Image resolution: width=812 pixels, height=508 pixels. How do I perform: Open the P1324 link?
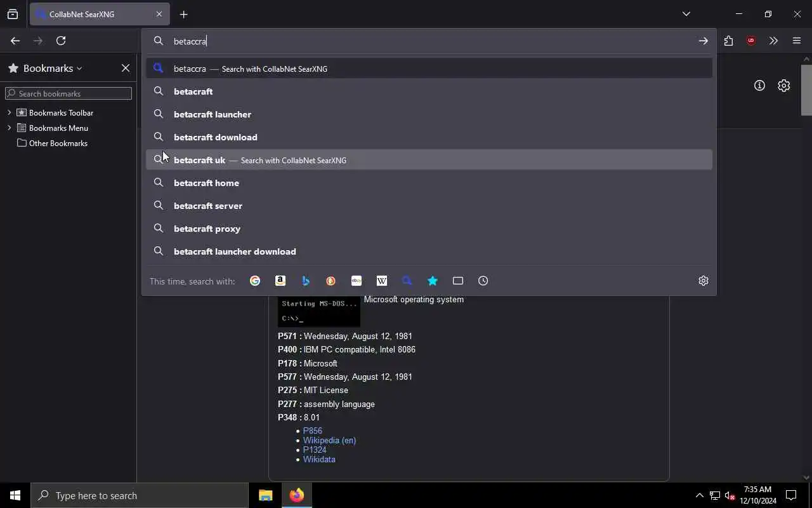[x=315, y=450]
